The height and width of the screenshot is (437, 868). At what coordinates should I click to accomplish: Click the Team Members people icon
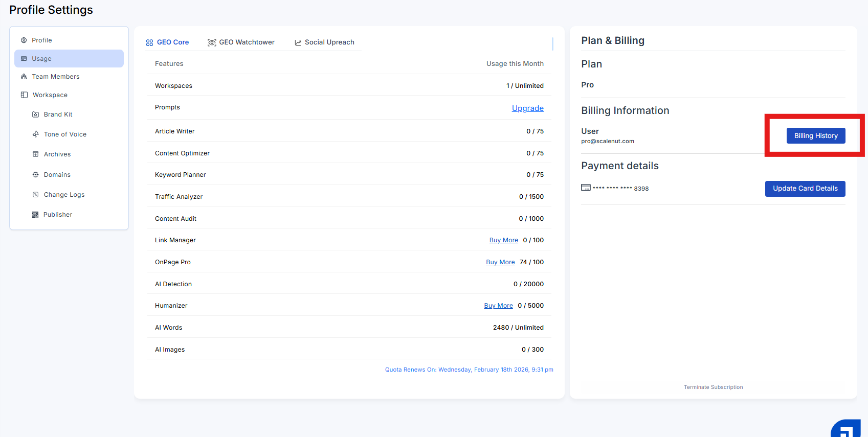24,77
